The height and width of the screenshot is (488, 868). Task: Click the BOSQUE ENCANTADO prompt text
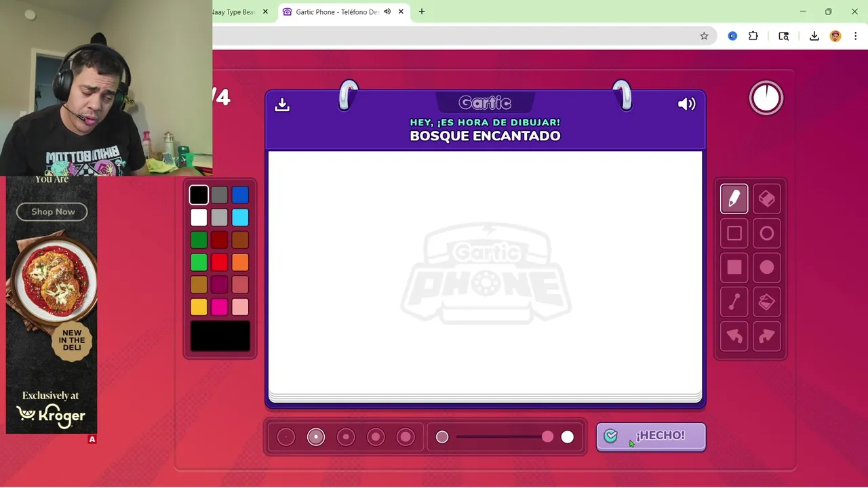485,136
